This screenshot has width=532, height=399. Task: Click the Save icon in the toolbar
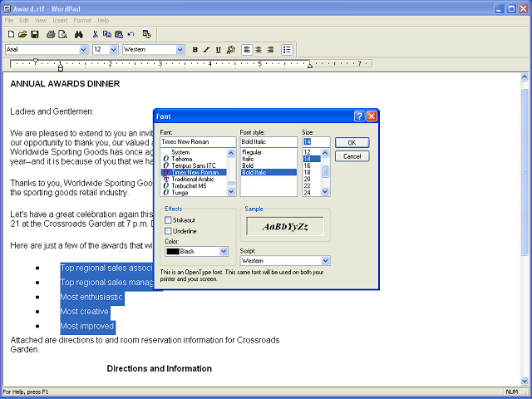point(35,34)
